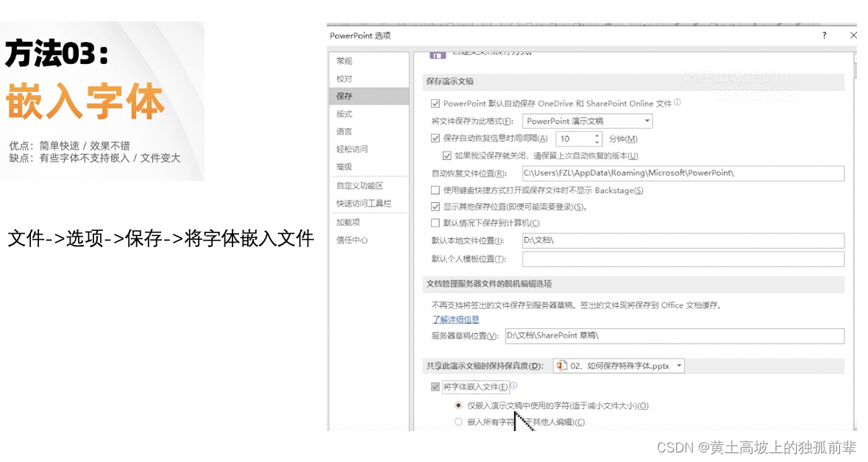This screenshot has height=462, width=868.
Task: Switch to the 语言 options page
Action: [x=344, y=131]
